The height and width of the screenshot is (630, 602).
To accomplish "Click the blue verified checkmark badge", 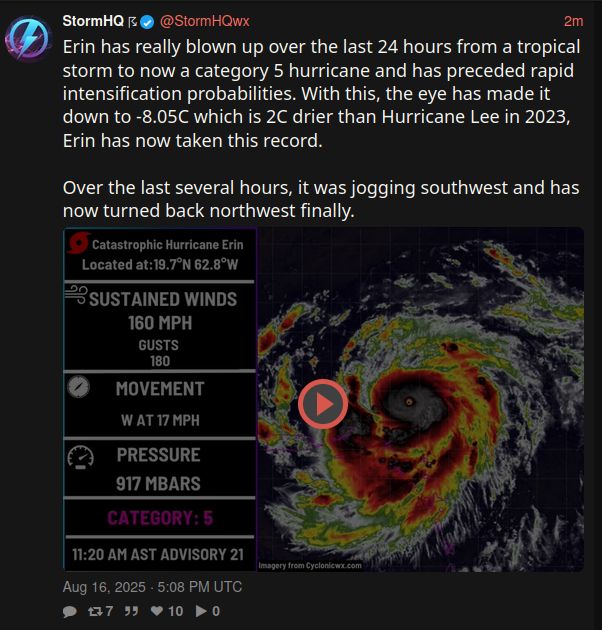I will [147, 22].
